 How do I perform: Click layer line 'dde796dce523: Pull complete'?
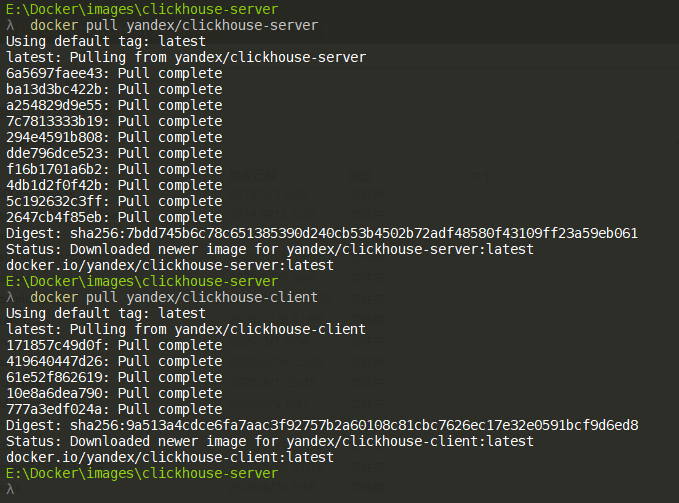tap(114, 154)
